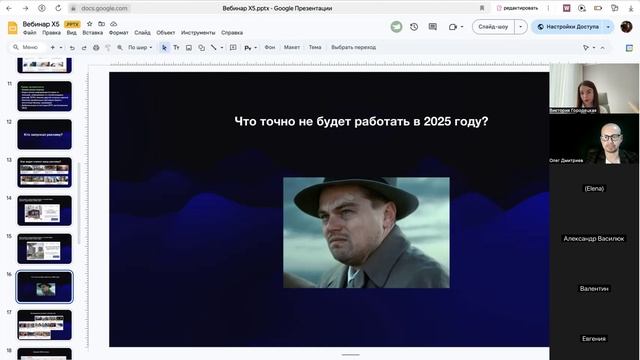
Task: Open the Вставка menu
Action: 93,33
